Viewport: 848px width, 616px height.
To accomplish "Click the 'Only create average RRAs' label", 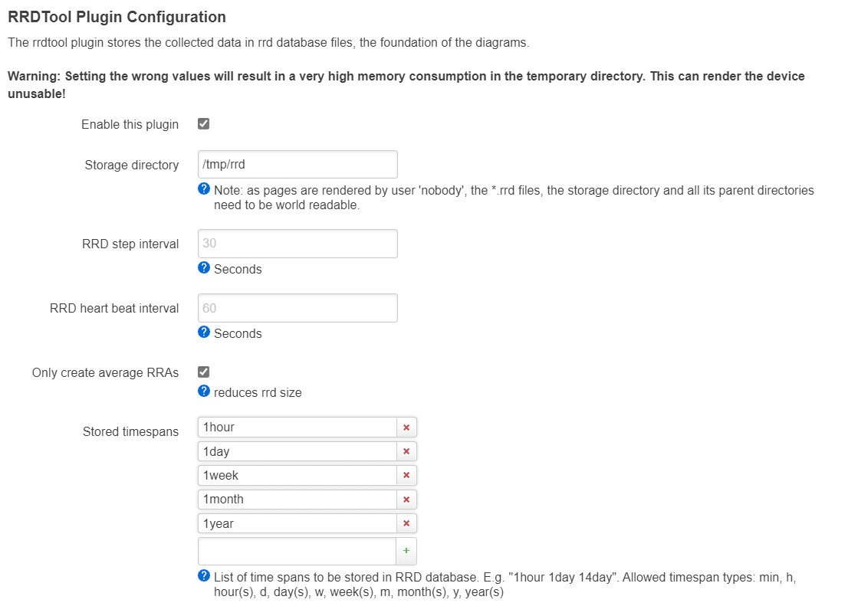I will 105,373.
